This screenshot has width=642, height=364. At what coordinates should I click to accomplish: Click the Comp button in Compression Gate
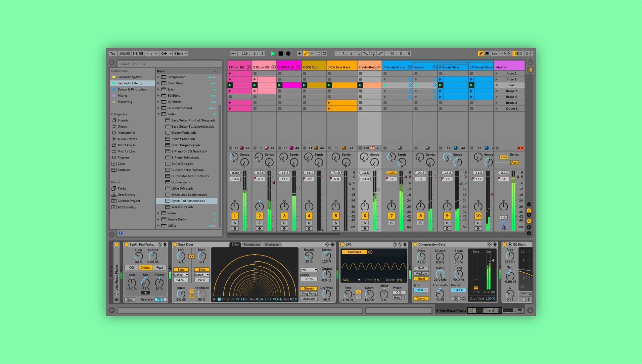pos(421,298)
